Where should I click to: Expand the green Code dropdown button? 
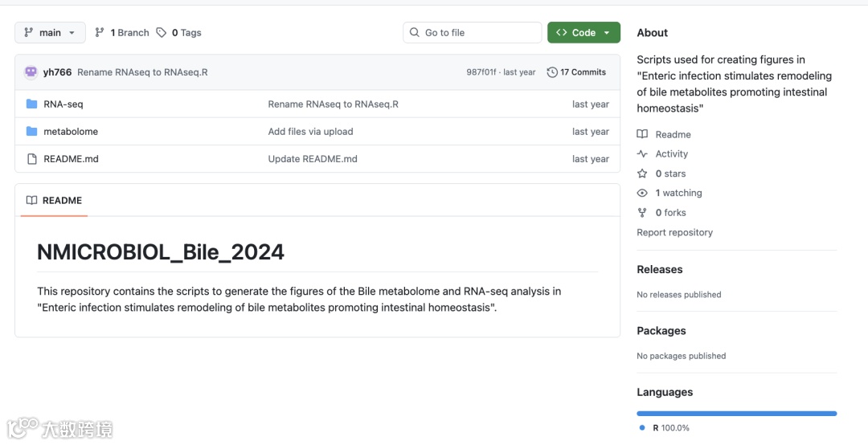(583, 33)
